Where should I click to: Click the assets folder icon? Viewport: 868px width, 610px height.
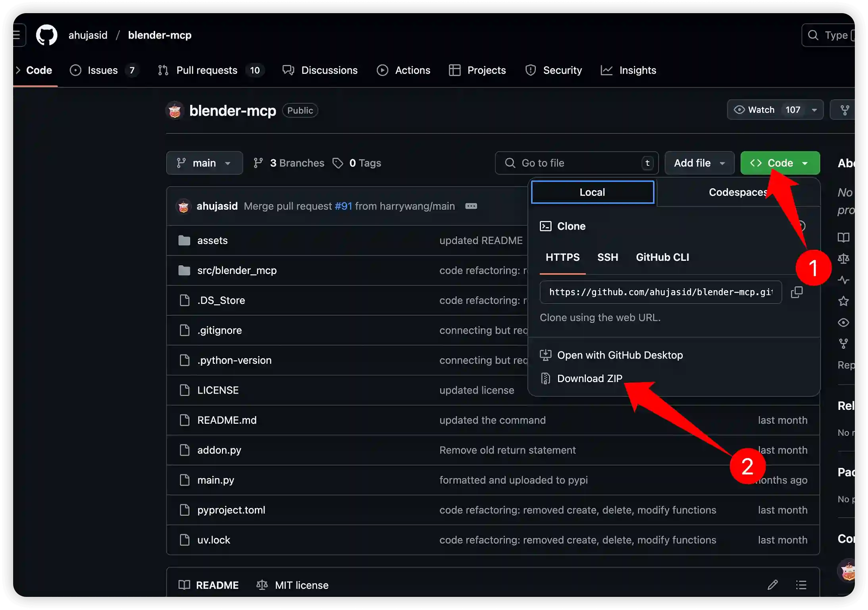click(x=184, y=240)
